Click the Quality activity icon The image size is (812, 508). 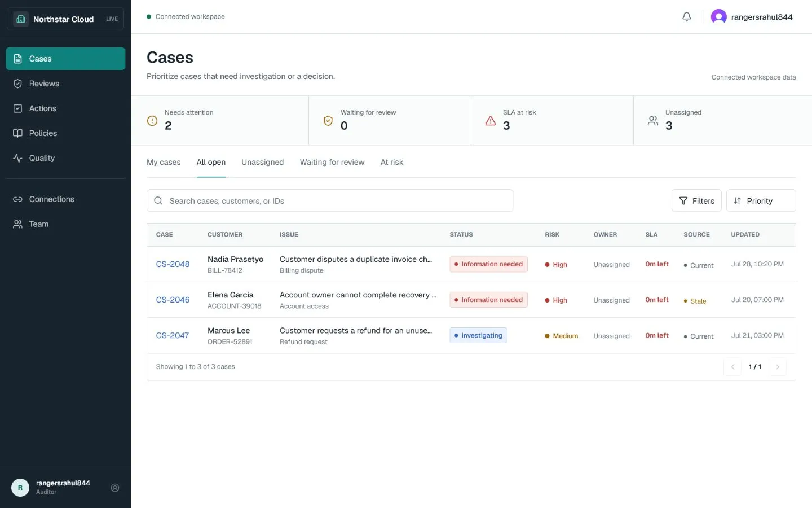coord(17,158)
